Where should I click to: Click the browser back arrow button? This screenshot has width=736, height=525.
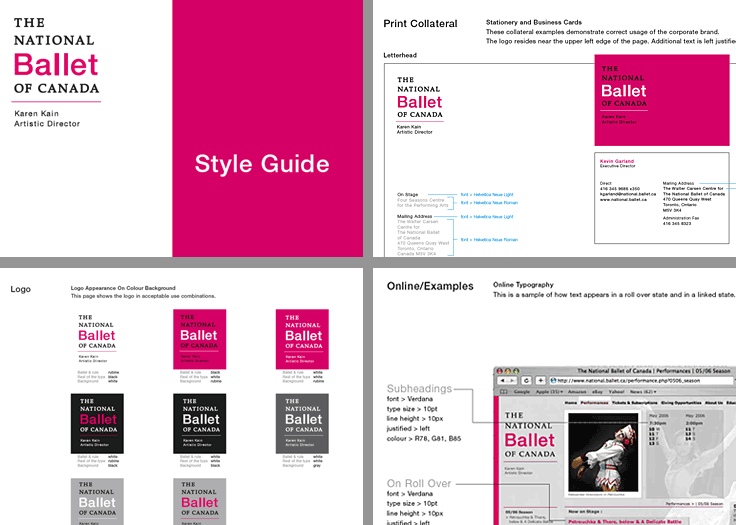pos(503,380)
